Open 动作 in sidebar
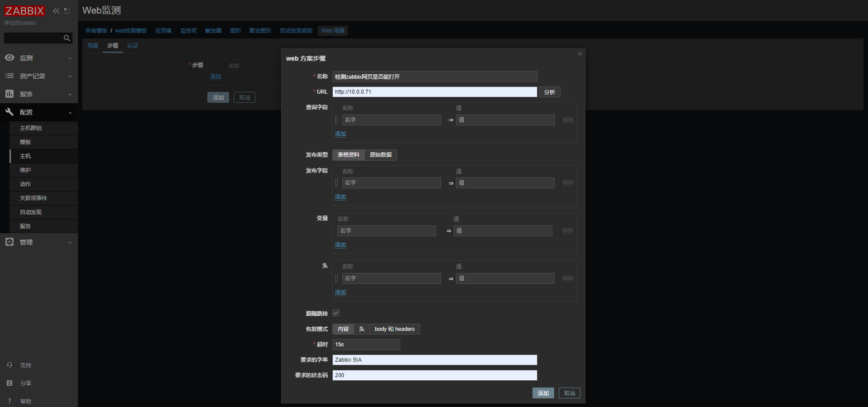 click(x=43, y=184)
